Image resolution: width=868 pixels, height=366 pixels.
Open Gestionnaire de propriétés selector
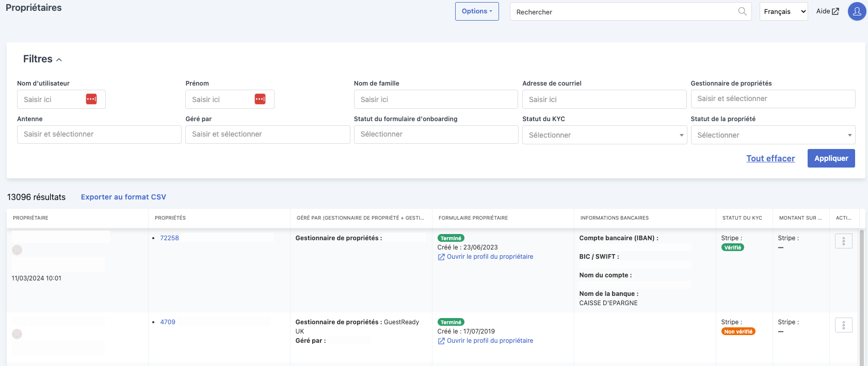click(773, 98)
